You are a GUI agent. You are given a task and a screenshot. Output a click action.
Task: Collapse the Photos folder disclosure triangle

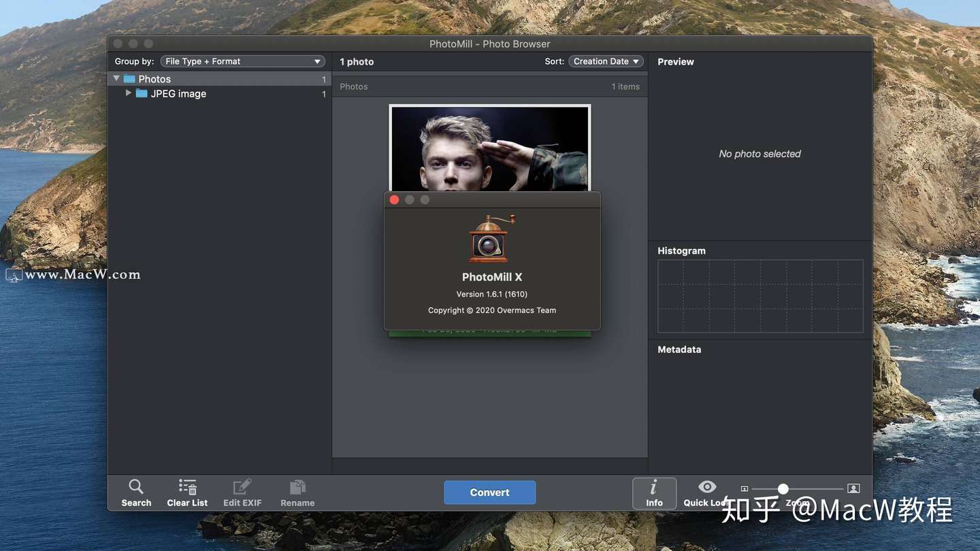(116, 79)
